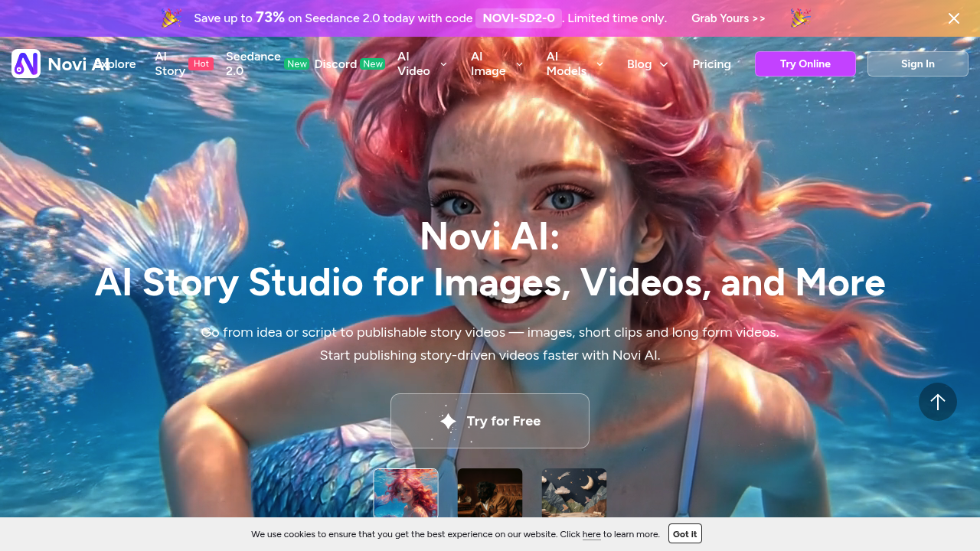
Task: Accept cookies via Got it button
Action: click(x=684, y=533)
